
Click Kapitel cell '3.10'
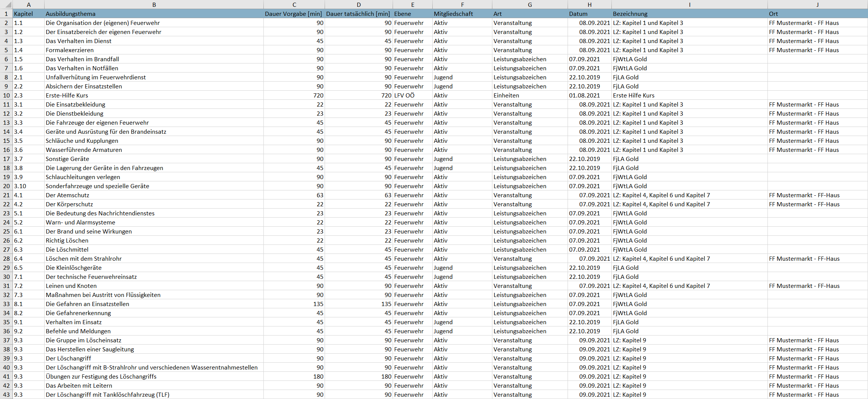click(x=29, y=186)
